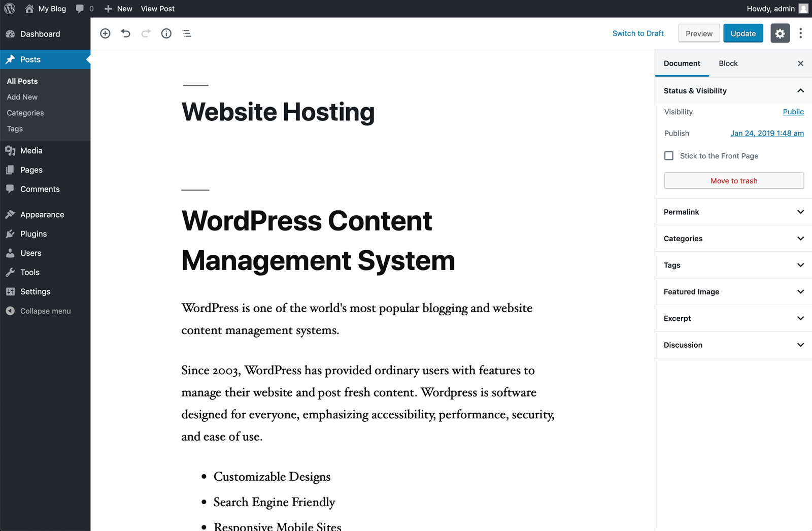Open the comments bubble in admin bar
This screenshot has width=812, height=531.
(80, 9)
